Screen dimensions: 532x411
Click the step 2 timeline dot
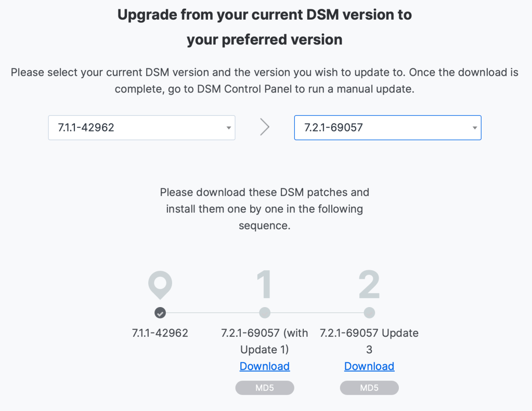[369, 313]
